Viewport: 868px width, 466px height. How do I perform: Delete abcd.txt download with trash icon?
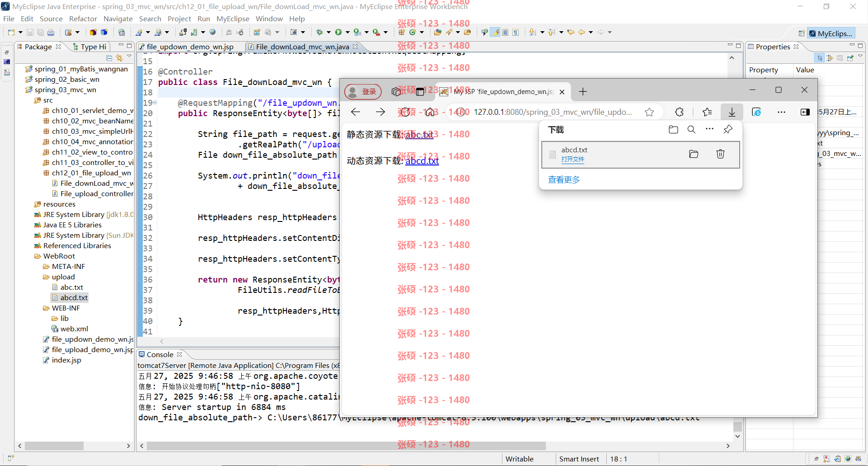click(720, 154)
